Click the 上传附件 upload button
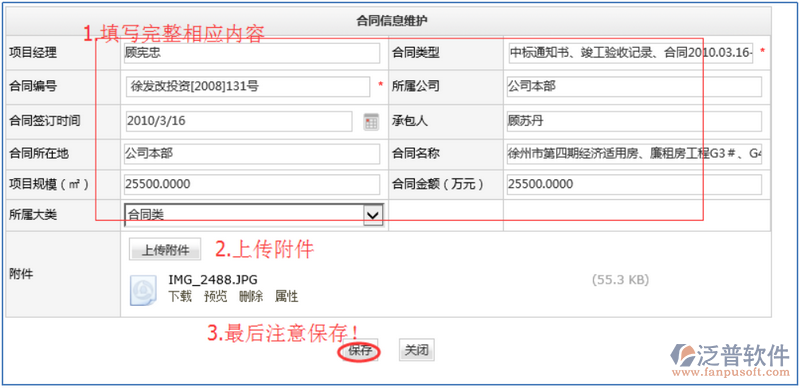 [165, 250]
